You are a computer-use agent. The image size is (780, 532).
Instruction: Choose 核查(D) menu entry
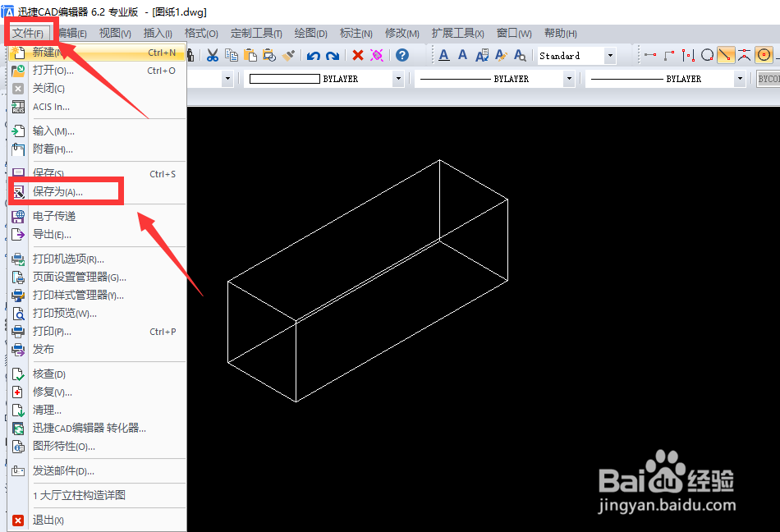pyautogui.click(x=97, y=374)
